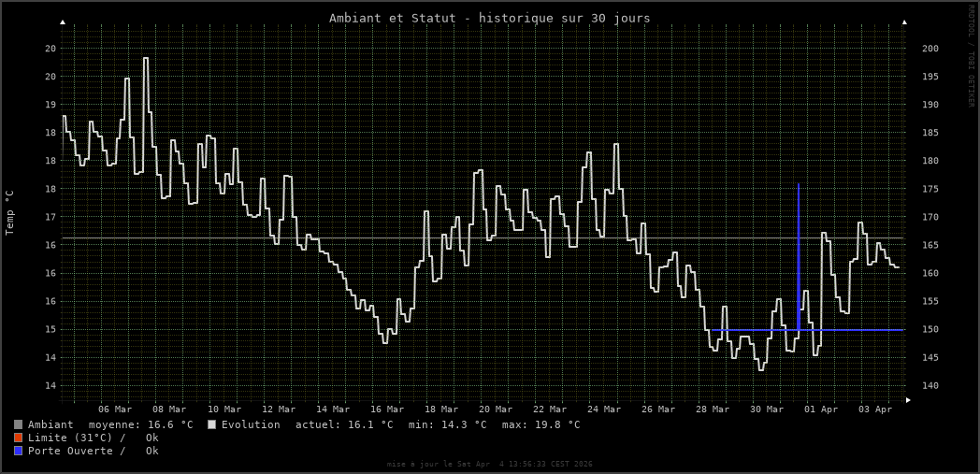Screen dimensions: 980x474
Task: Click the top-right y-axis arrow marker
Action: tap(904, 22)
